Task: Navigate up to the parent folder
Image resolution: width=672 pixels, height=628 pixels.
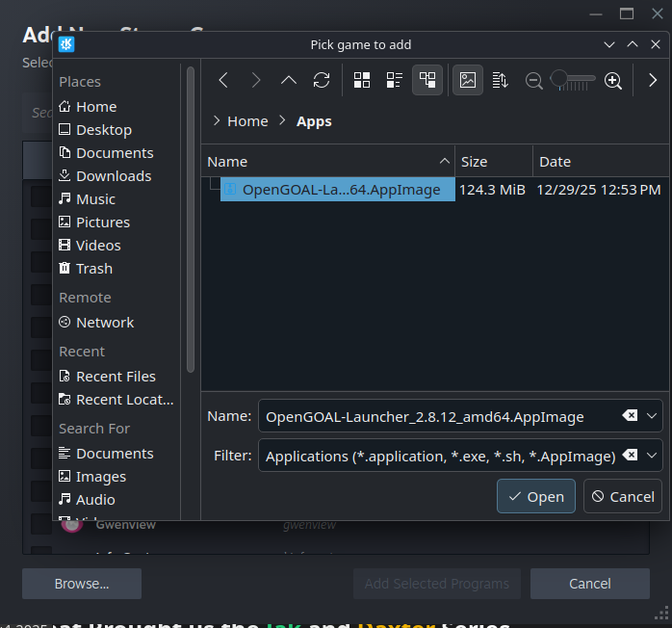Action: 289,81
